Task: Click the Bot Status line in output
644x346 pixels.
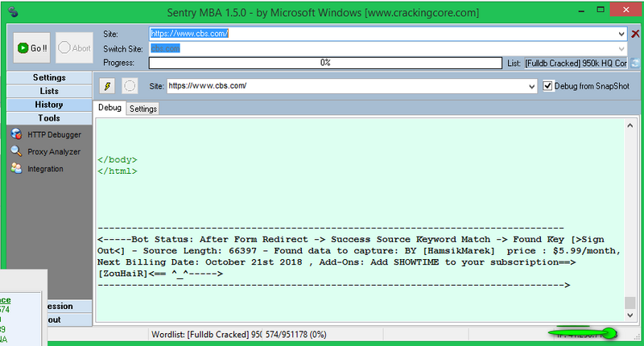Action: [351, 239]
